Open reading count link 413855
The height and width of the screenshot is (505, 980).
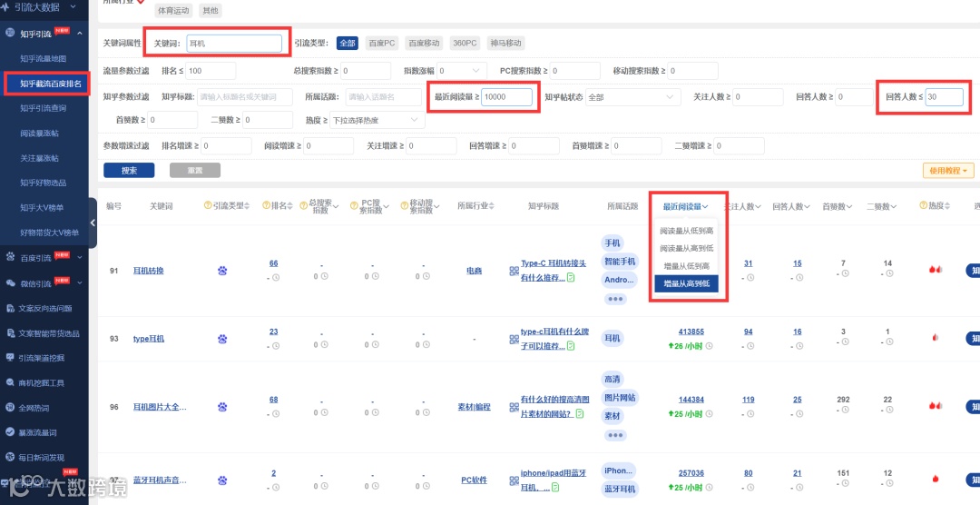pyautogui.click(x=691, y=332)
